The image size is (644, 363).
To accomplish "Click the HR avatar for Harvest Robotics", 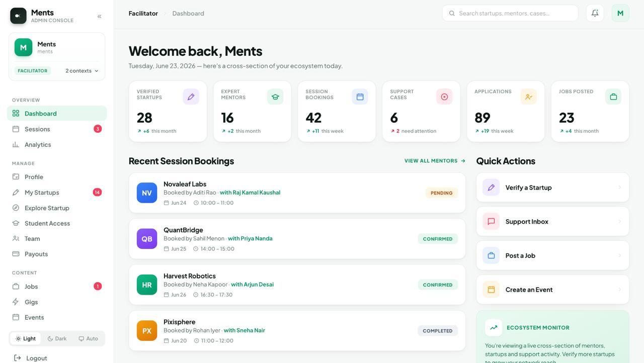I will point(147,285).
